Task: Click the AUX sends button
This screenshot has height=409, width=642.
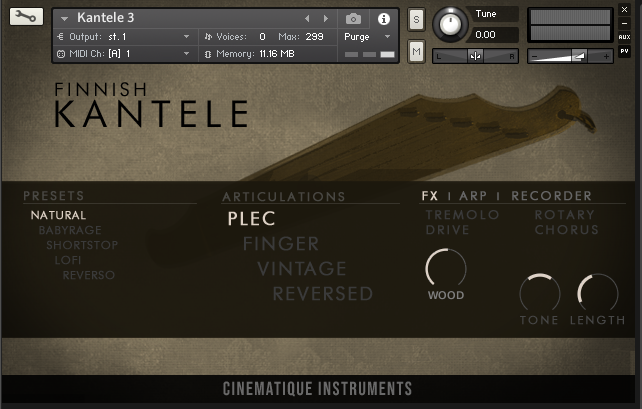Action: (x=624, y=37)
